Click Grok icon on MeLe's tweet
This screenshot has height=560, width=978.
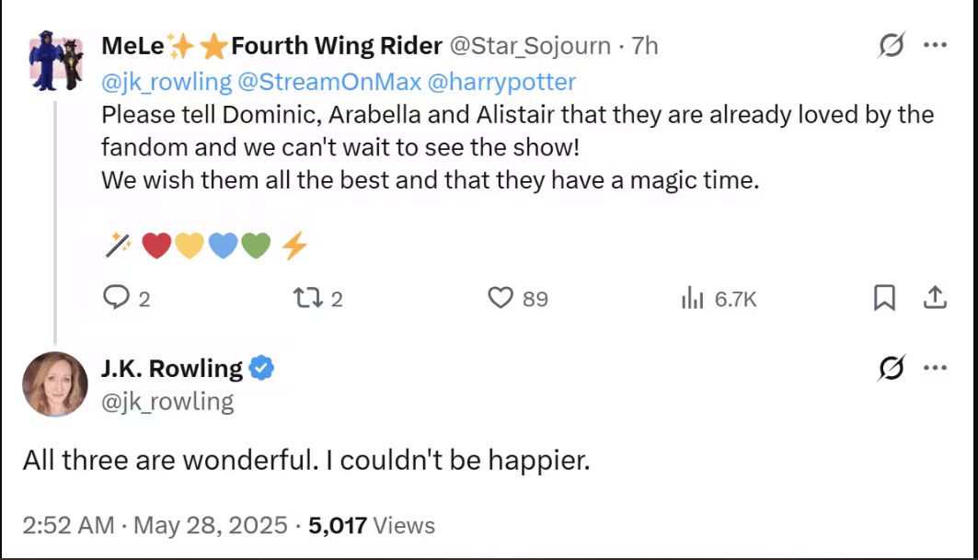[x=890, y=45]
